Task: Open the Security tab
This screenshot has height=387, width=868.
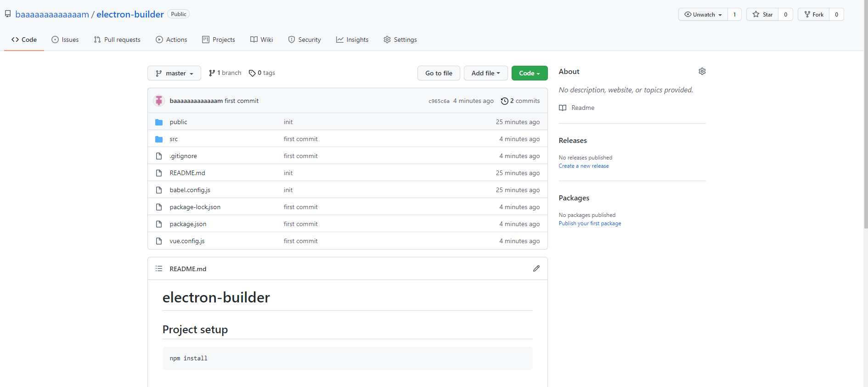Action: (304, 40)
